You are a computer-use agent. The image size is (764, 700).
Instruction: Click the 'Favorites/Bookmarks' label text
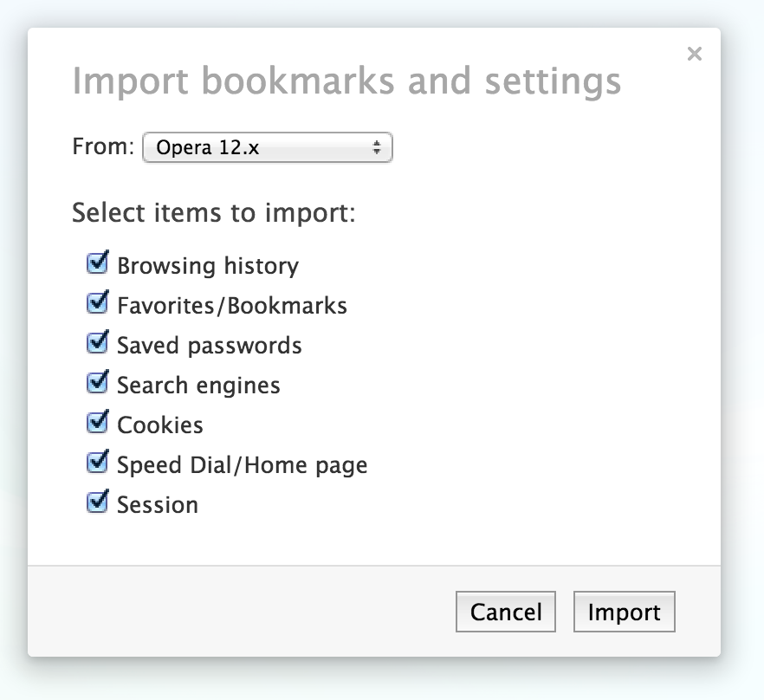[x=232, y=306]
